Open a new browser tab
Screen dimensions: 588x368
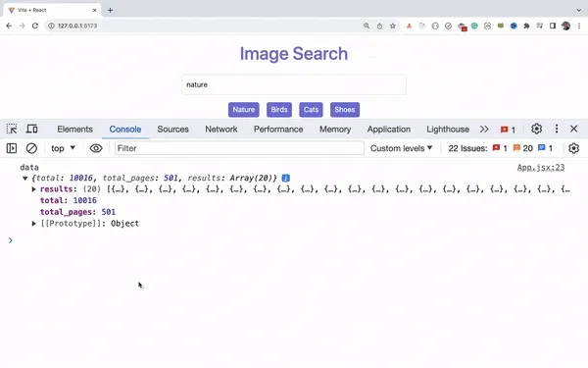click(x=110, y=10)
